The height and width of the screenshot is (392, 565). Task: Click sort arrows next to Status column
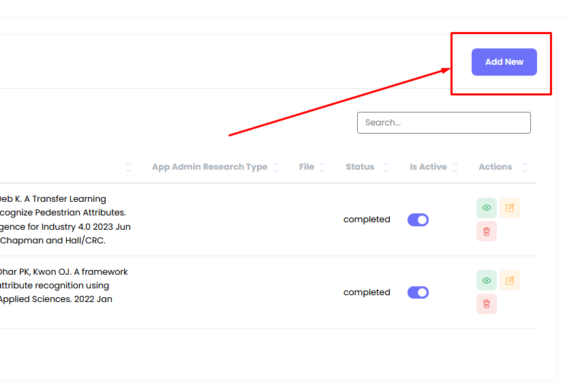tap(386, 167)
